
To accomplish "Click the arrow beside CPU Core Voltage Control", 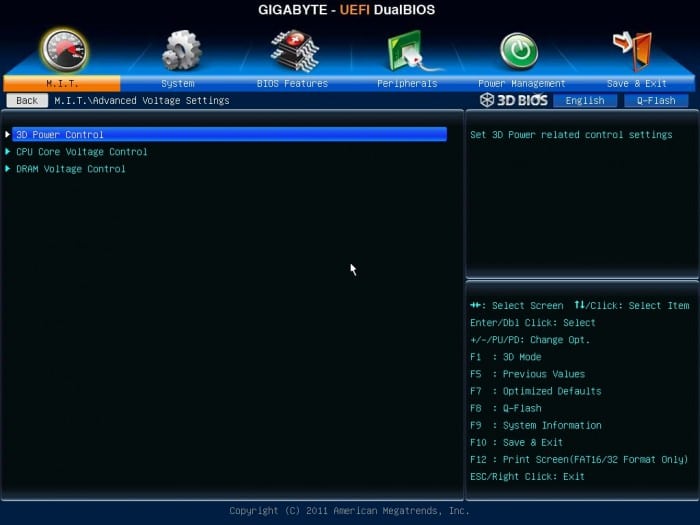I will 8,152.
